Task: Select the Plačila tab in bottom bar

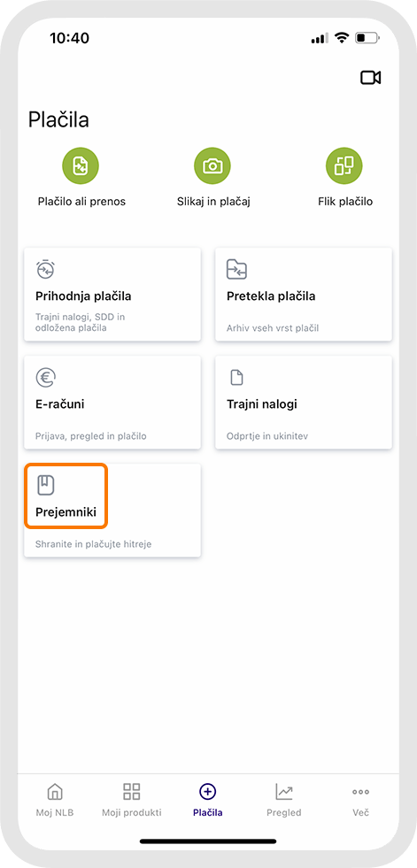Action: pyautogui.click(x=208, y=800)
